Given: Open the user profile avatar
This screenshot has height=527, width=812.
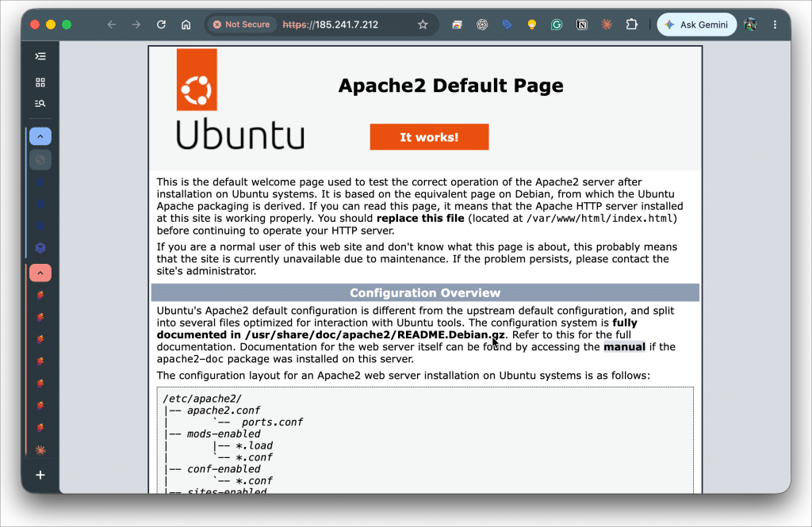Looking at the screenshot, I should pos(750,25).
